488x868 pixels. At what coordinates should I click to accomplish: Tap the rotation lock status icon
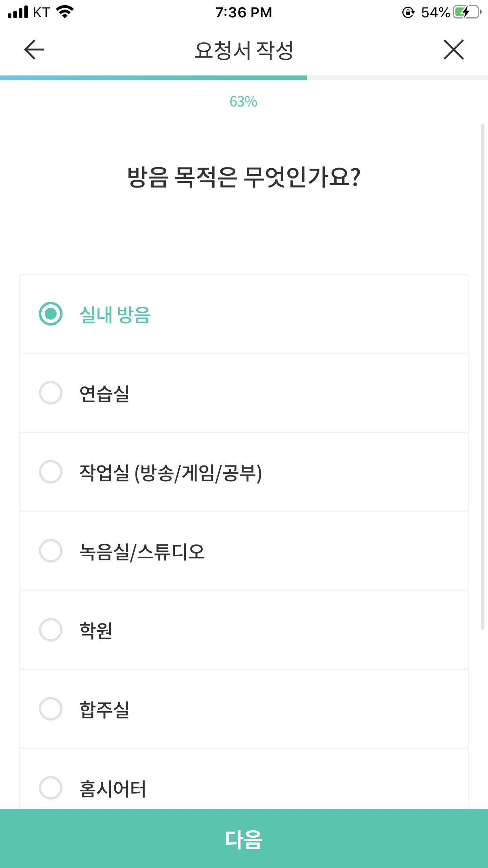tap(408, 13)
